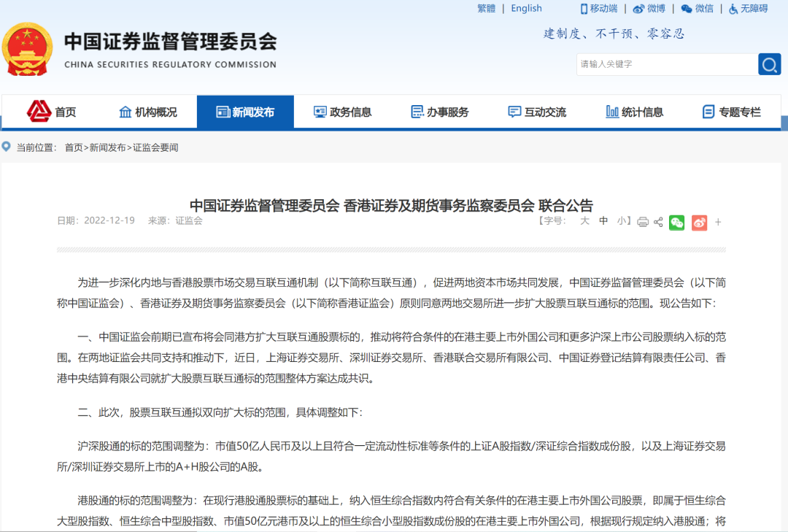The width and height of the screenshot is (788, 532).
Task: Set font size to small (小)
Action: click(622, 221)
